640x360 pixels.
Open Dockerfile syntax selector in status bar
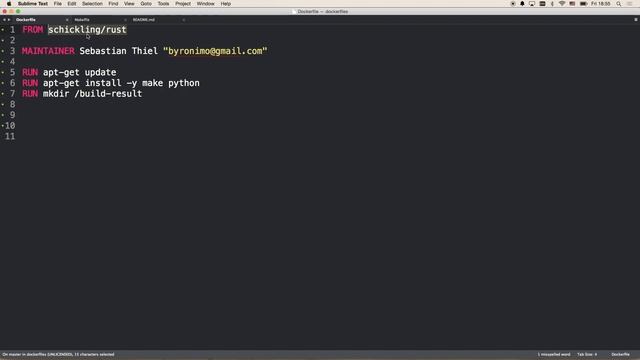click(620, 354)
